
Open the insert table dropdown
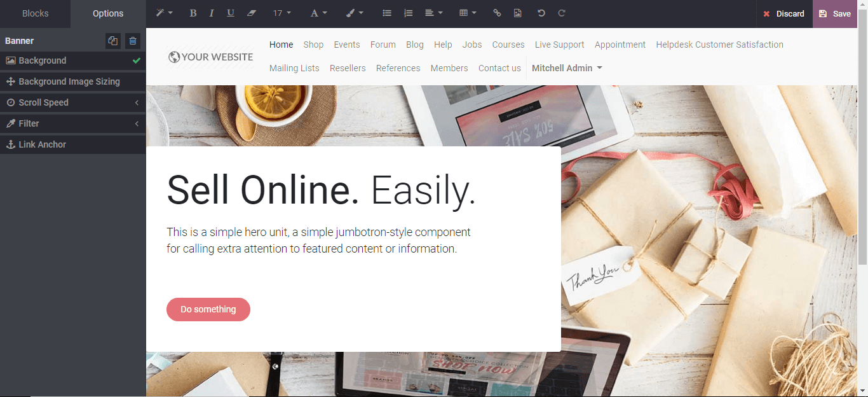(468, 13)
